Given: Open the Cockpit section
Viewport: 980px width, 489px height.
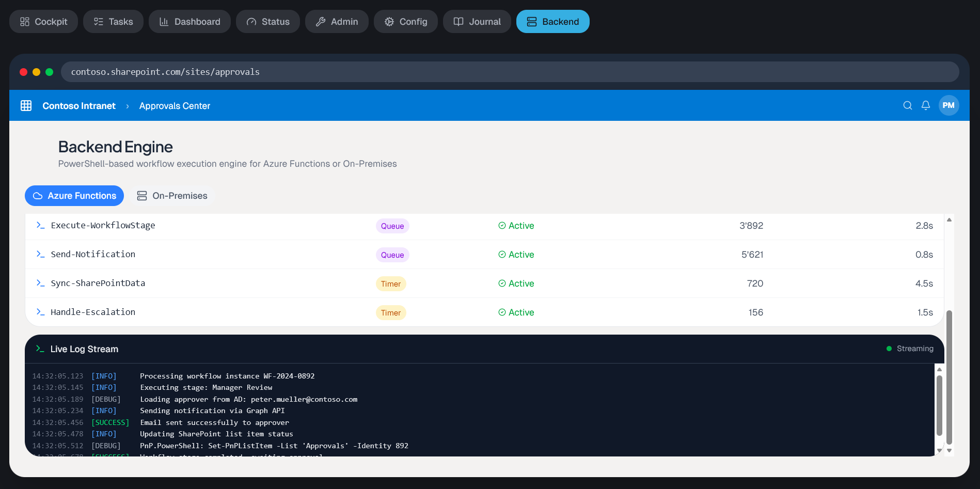Looking at the screenshot, I should coord(43,21).
